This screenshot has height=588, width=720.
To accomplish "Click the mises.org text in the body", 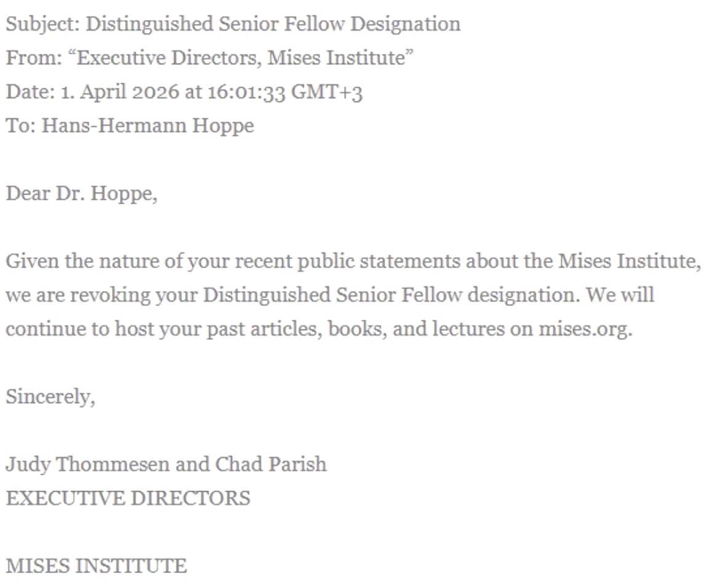I will (584, 328).
